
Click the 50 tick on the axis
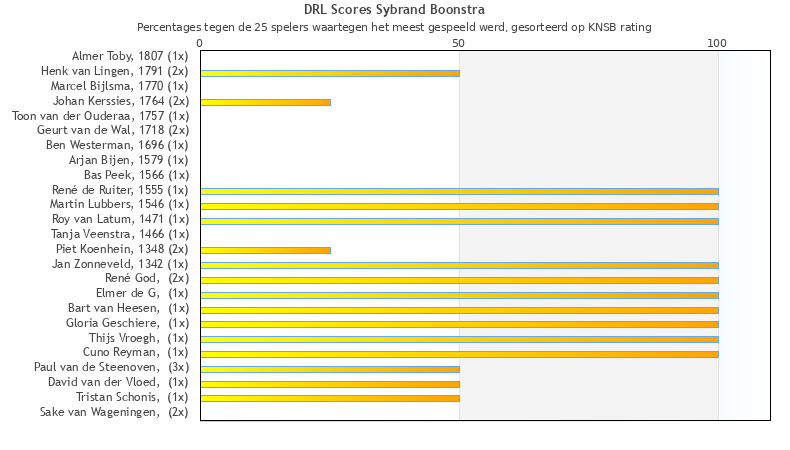point(458,44)
